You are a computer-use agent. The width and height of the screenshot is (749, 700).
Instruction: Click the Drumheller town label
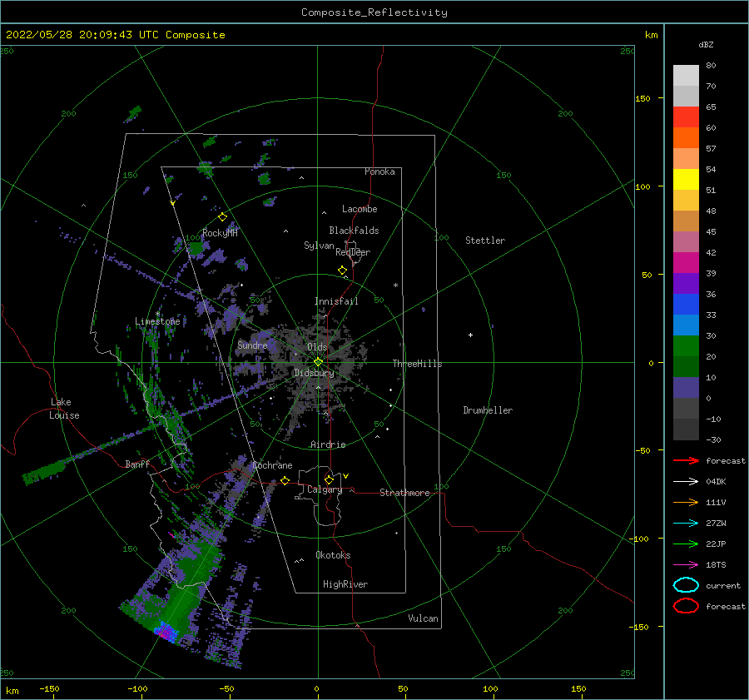coord(487,410)
